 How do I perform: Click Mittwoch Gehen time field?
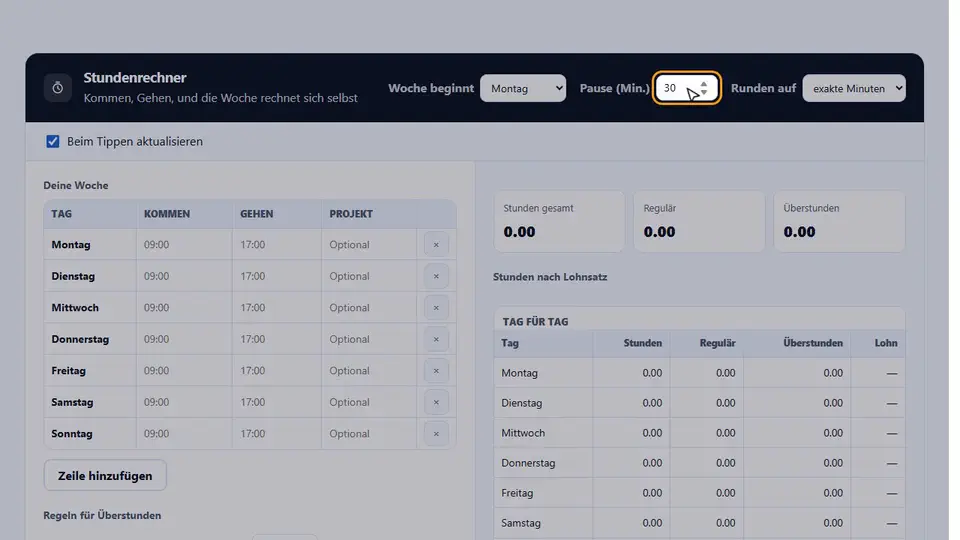pos(277,308)
